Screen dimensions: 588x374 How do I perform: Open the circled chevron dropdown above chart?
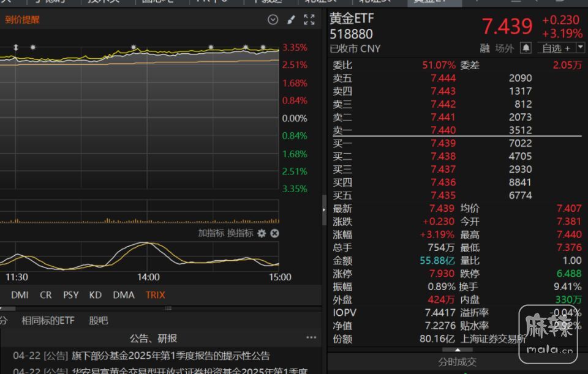273,20
